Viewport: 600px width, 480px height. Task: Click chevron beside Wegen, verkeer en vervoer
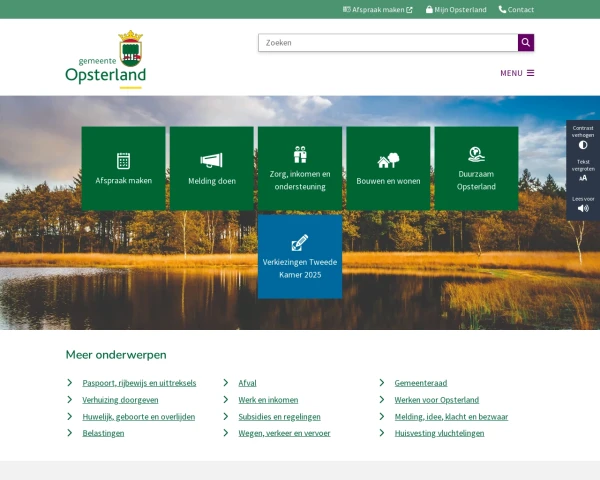pos(226,433)
